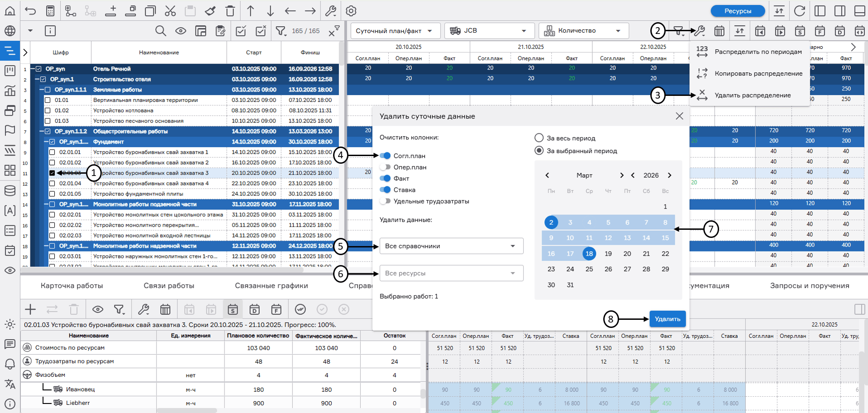The width and height of the screenshot is (868, 413).
Task: Click the refresh icon at top right
Action: (x=800, y=11)
